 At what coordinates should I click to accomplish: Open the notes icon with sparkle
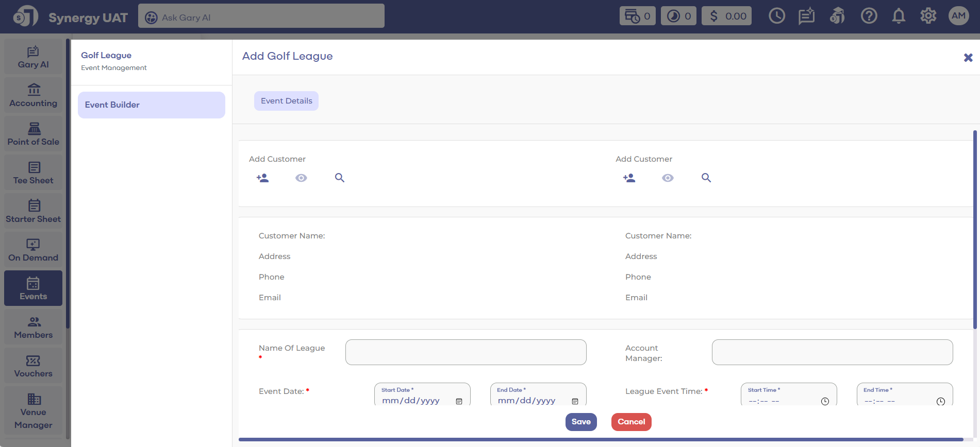point(806,16)
